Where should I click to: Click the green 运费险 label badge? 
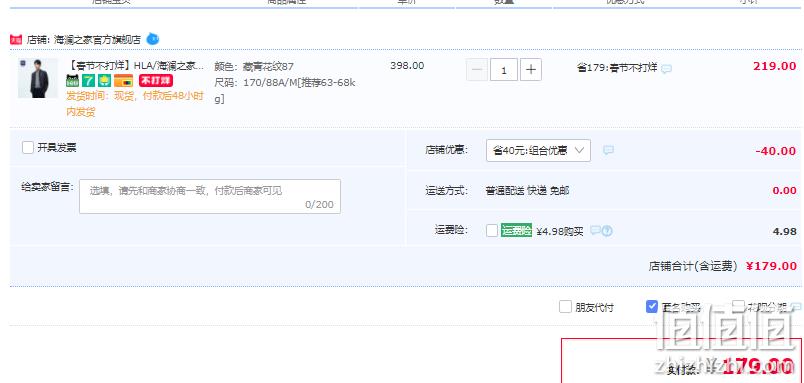click(516, 231)
